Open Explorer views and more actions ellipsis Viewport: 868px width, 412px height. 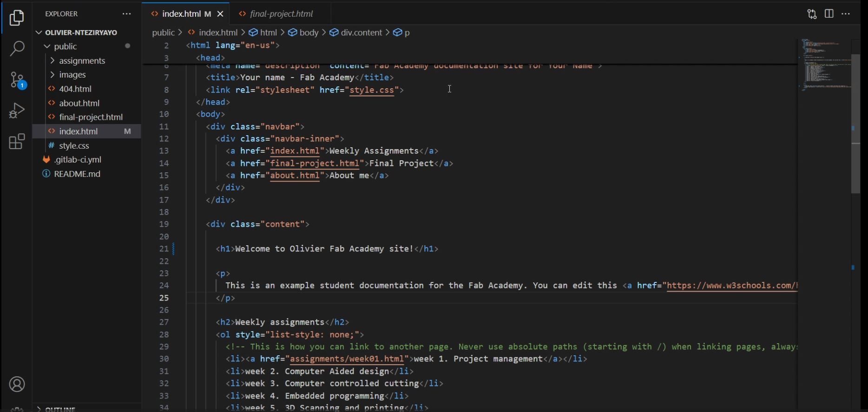pyautogui.click(x=126, y=14)
